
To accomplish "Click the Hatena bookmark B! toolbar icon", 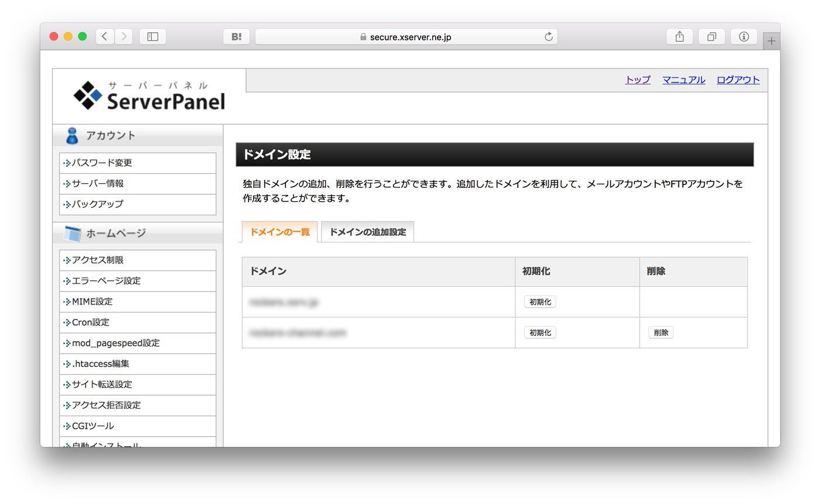I will (237, 36).
